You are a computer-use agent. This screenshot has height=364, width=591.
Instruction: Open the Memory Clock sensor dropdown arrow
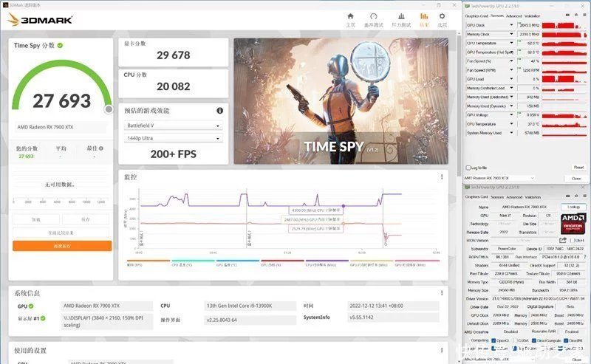(511, 34)
